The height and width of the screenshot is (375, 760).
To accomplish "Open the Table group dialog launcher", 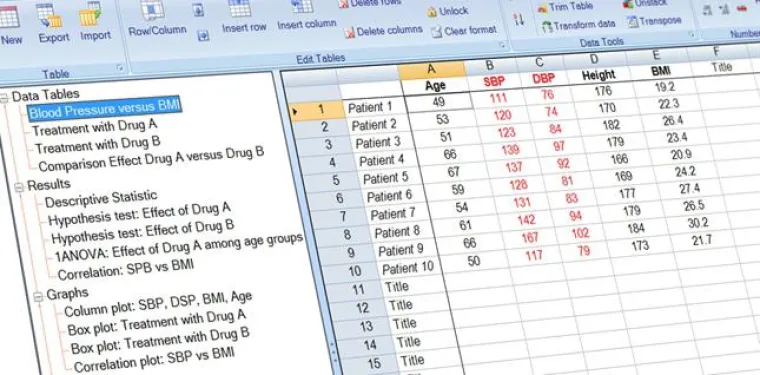I will [x=120, y=69].
